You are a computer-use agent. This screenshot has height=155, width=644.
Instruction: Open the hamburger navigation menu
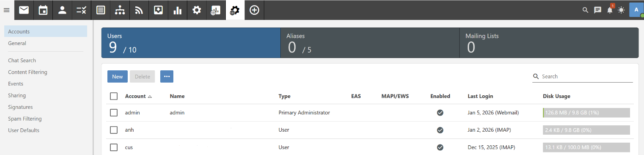[6, 10]
